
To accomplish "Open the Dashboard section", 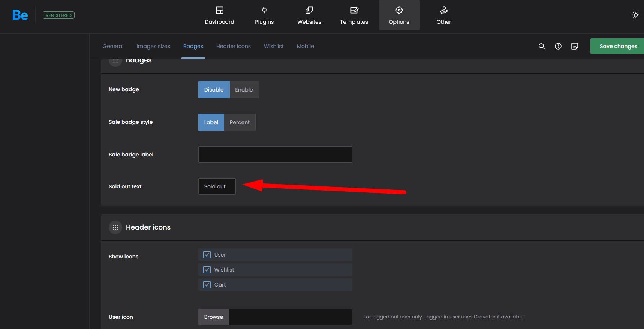I will [219, 16].
